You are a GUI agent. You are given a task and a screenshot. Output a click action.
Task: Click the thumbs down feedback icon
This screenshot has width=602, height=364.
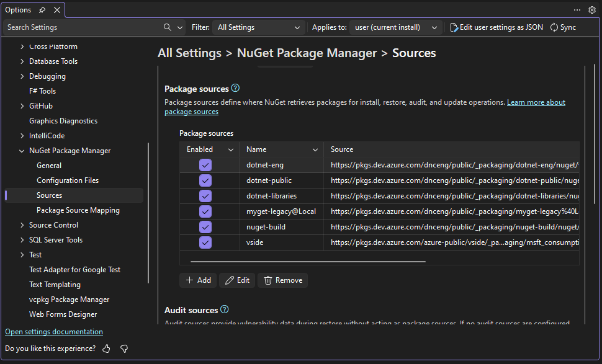124,348
